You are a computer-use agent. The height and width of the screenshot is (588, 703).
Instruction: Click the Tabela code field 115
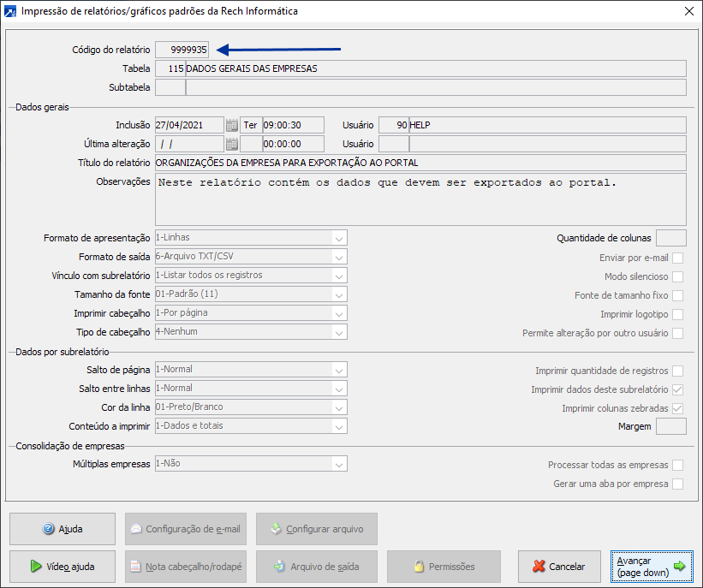click(x=170, y=68)
